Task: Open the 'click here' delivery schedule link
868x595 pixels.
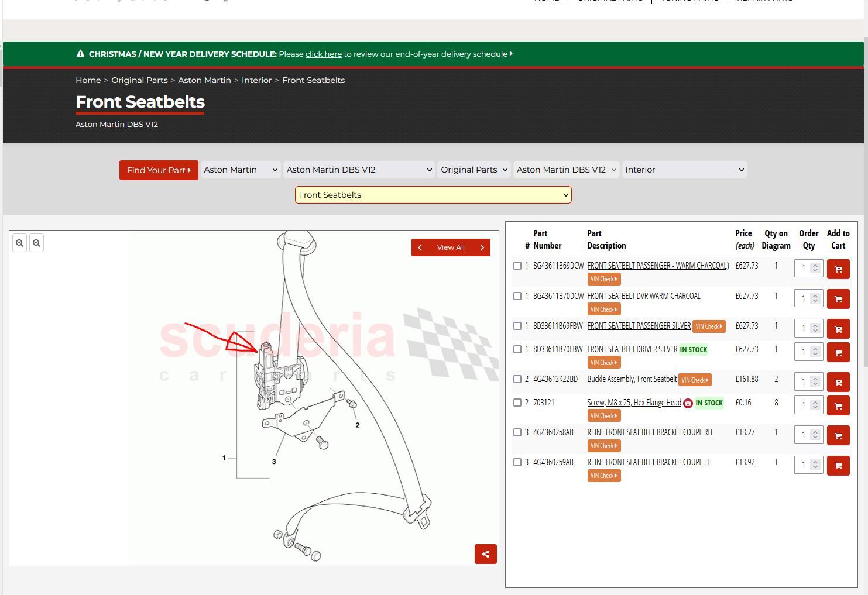Action: (x=323, y=54)
